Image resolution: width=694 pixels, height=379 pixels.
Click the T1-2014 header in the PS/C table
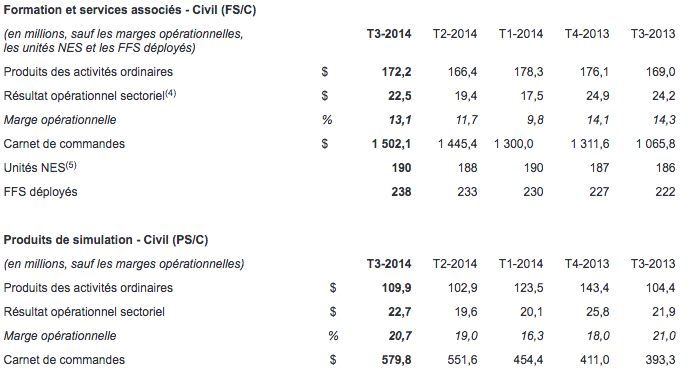[x=520, y=264]
